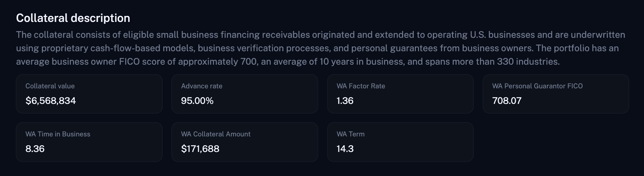Select the WA Time in Business card
The image size is (644, 176).
pos(89,142)
